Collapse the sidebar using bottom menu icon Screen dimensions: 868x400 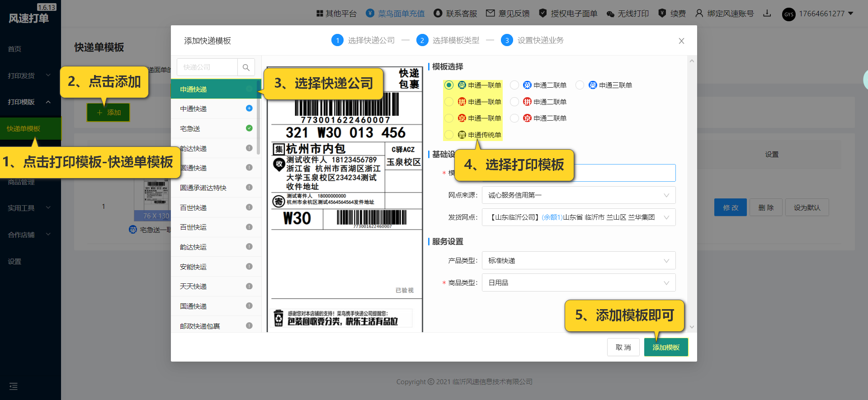click(14, 386)
